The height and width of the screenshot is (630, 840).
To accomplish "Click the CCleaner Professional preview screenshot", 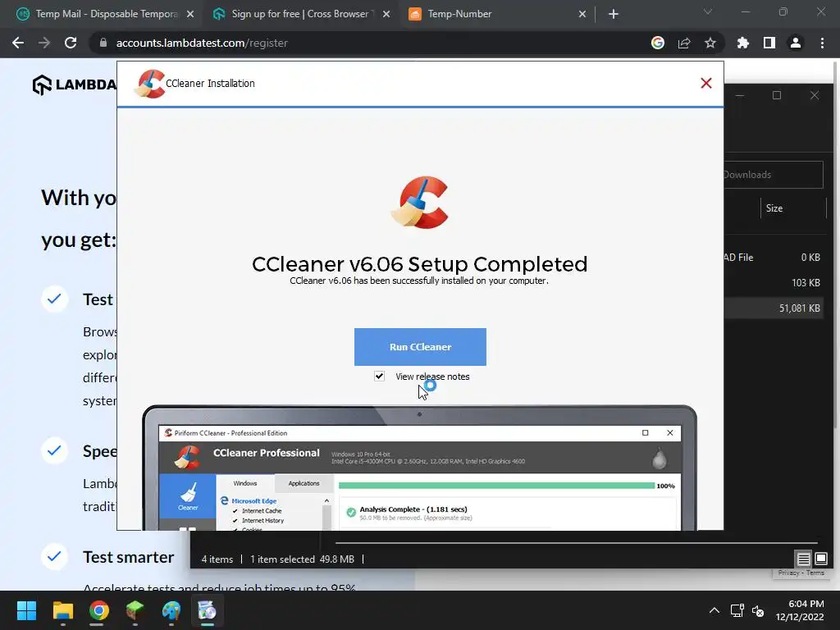I will [x=419, y=468].
